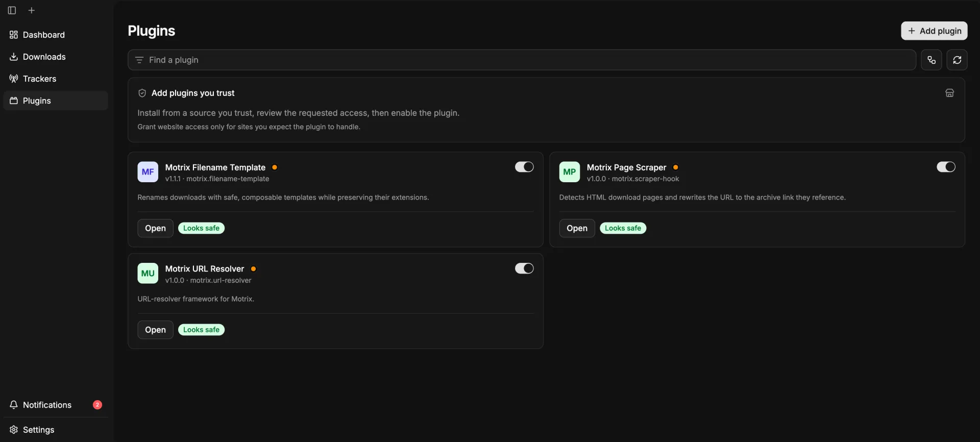Open the Downloads section
The width and height of the screenshot is (980, 442).
[x=56, y=57]
